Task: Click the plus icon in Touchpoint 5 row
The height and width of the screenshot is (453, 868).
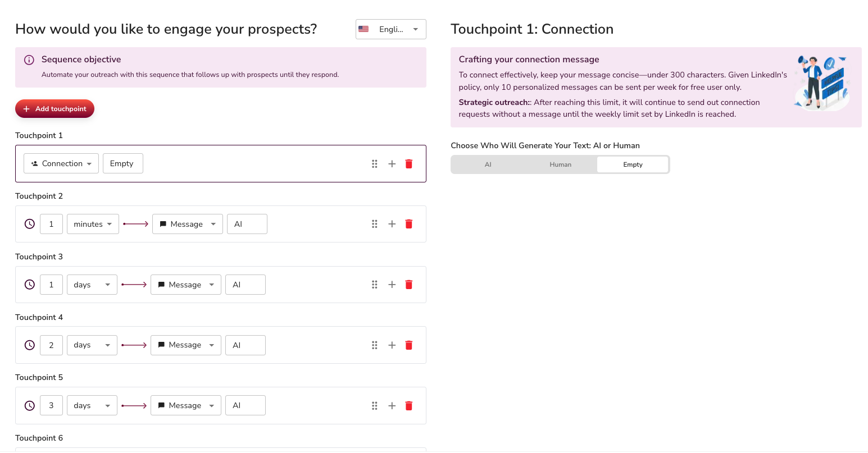Action: click(392, 406)
